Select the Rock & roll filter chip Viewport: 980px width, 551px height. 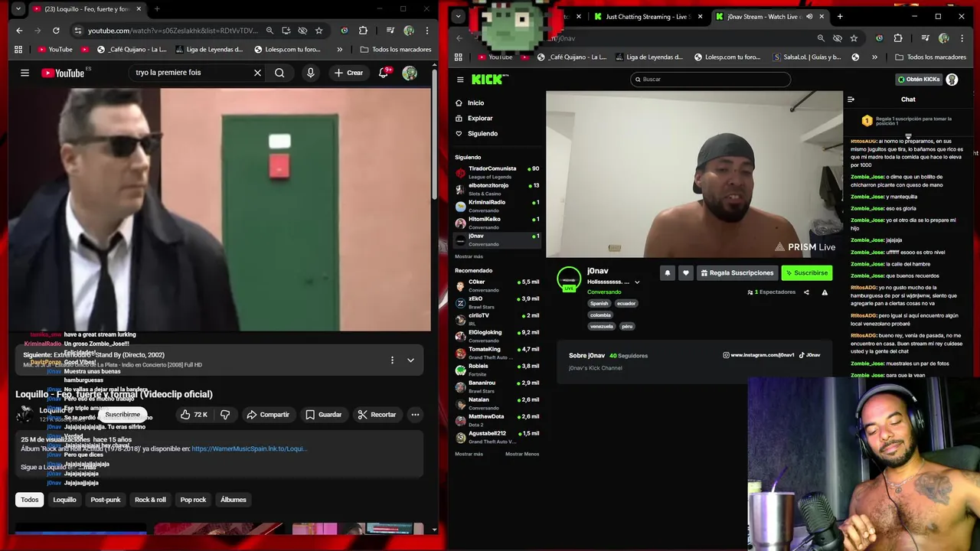pyautogui.click(x=150, y=500)
